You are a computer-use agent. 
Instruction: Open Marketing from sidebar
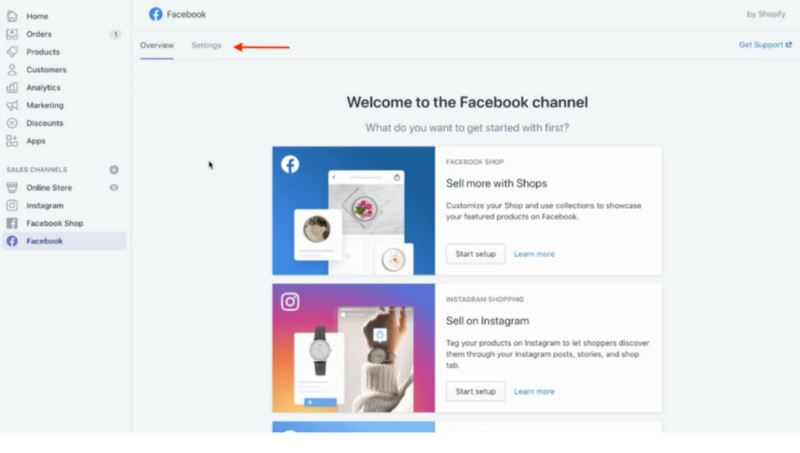(45, 106)
